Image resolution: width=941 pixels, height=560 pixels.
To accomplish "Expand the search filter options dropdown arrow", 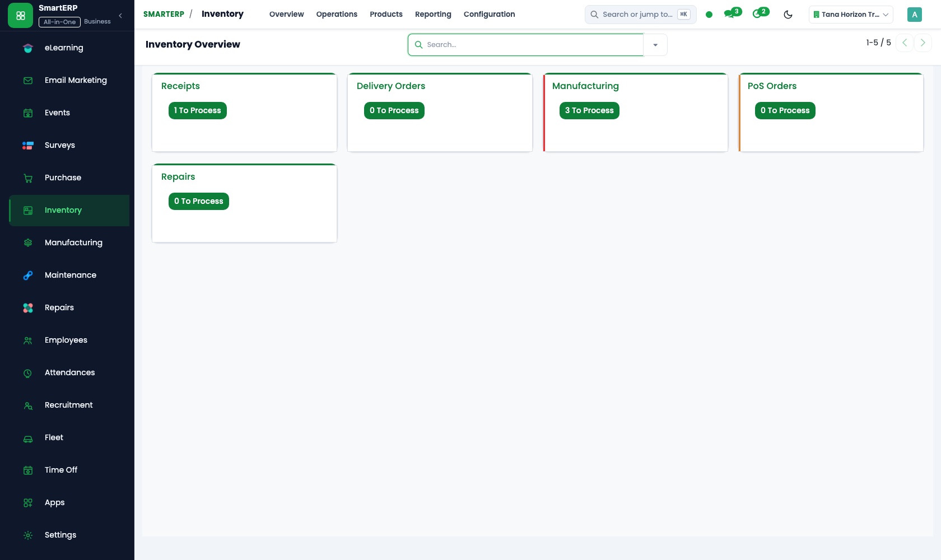I will click(x=655, y=45).
